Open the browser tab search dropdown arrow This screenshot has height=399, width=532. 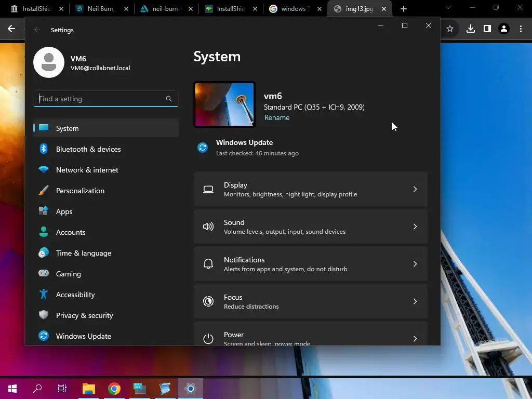448,7
